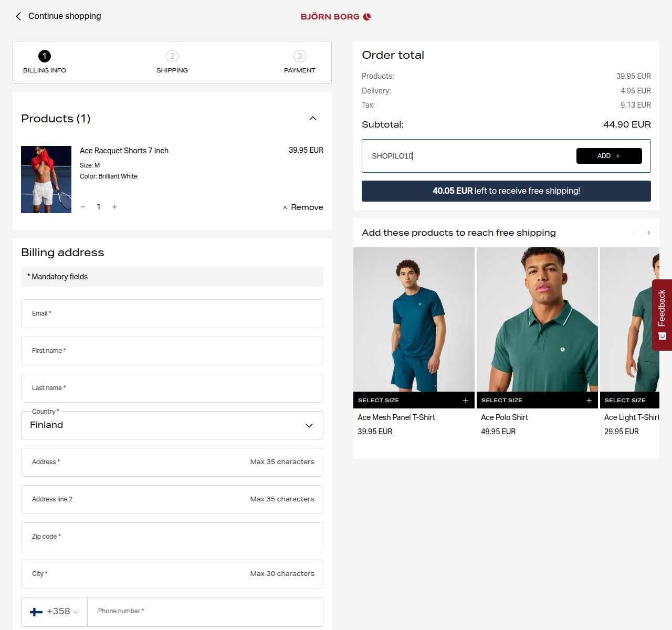
Task: Click the discount code input field
Action: (x=469, y=156)
